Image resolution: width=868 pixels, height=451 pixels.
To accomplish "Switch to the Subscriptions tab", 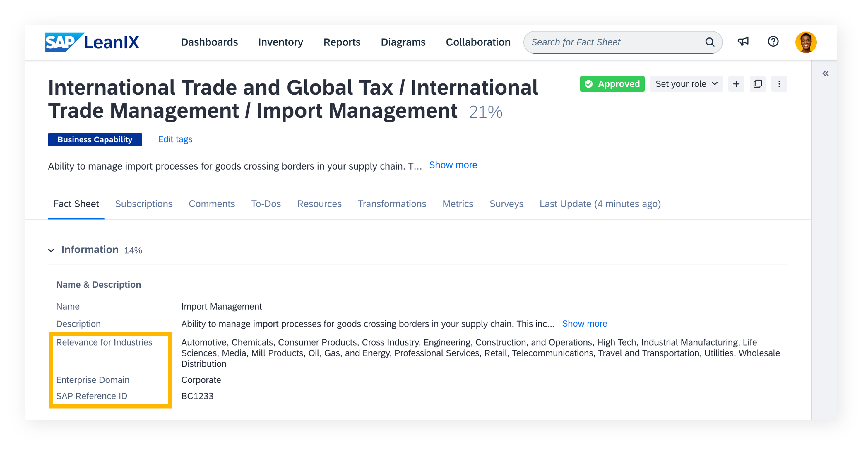I will pos(143,204).
